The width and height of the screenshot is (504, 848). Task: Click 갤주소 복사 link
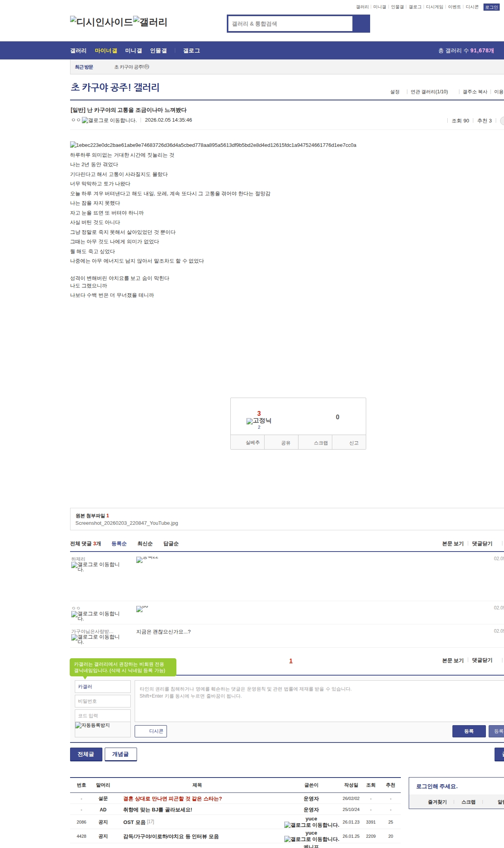pyautogui.click(x=475, y=92)
